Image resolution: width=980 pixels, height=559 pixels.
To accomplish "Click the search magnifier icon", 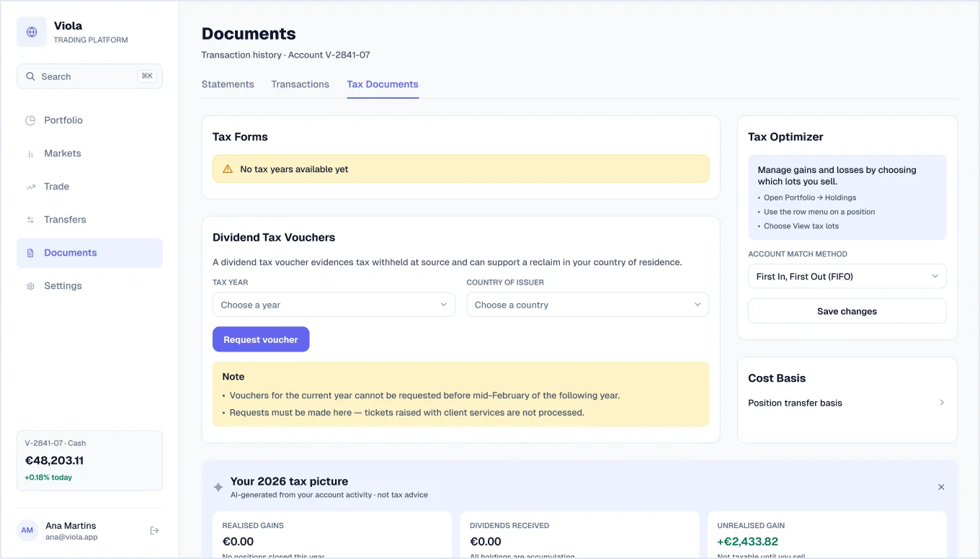I will pos(30,76).
